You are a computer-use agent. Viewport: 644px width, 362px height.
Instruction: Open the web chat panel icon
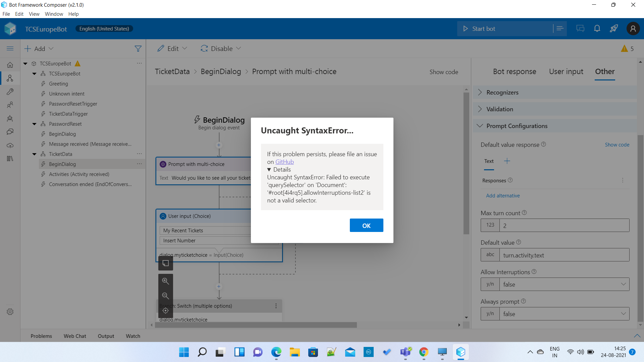point(580,28)
